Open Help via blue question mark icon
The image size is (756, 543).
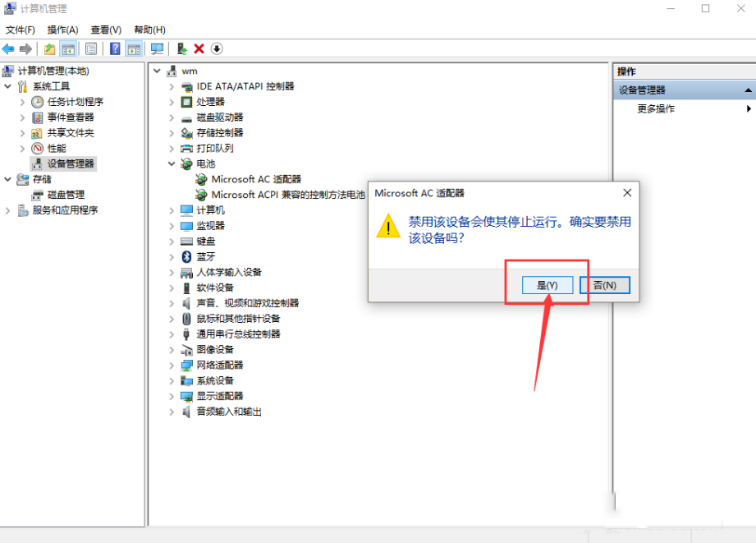(x=115, y=48)
